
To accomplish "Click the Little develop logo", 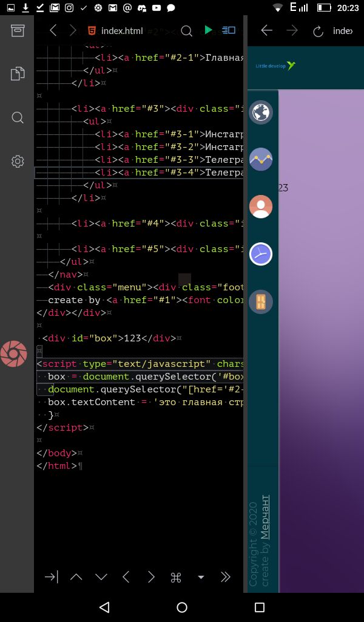I will [275, 66].
